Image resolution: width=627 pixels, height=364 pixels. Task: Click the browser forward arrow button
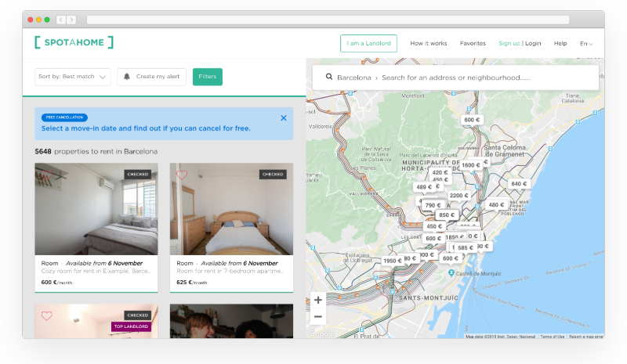(x=71, y=20)
